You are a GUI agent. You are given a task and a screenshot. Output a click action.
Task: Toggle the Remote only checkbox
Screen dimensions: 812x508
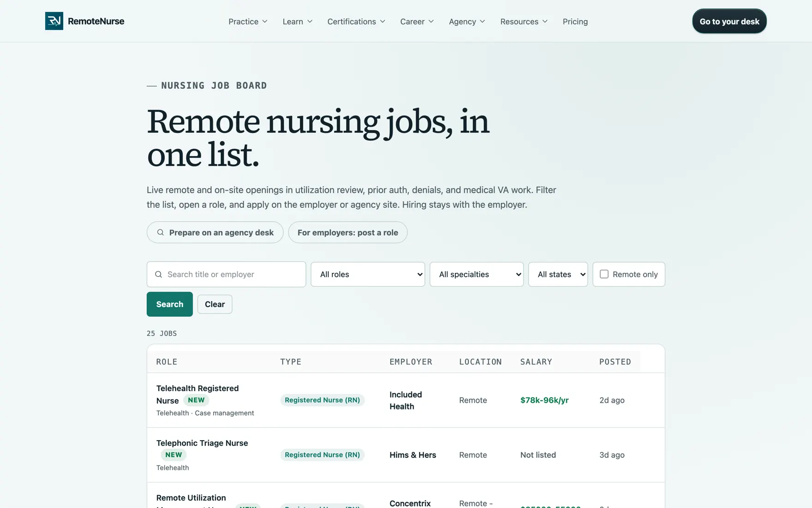point(604,274)
